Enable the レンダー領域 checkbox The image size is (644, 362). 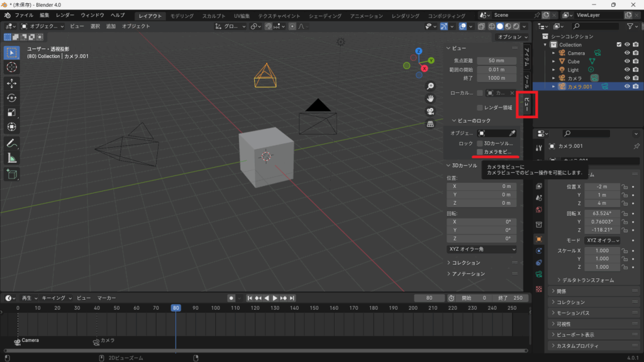point(480,107)
